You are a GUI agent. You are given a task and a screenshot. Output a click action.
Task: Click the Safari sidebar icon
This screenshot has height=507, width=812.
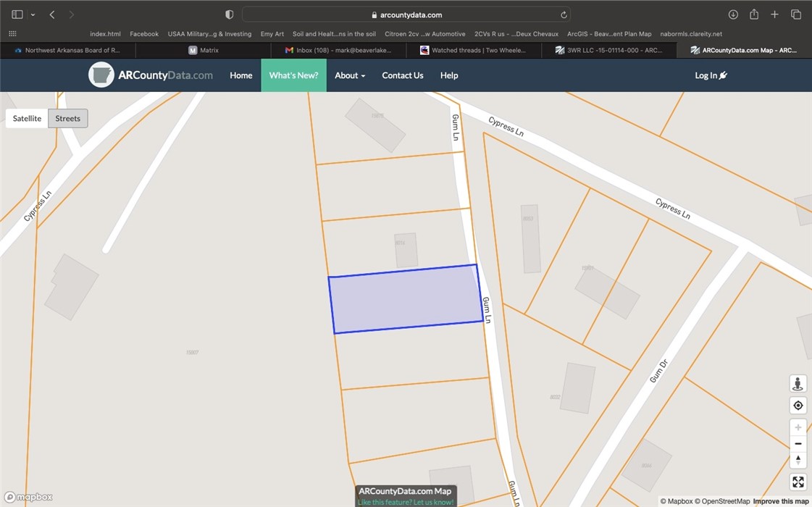(x=17, y=14)
